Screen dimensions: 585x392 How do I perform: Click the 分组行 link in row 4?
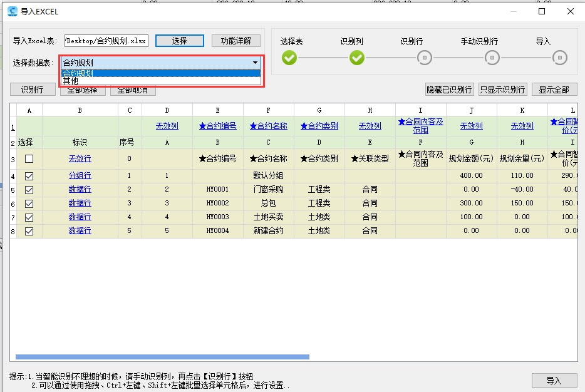coord(80,175)
